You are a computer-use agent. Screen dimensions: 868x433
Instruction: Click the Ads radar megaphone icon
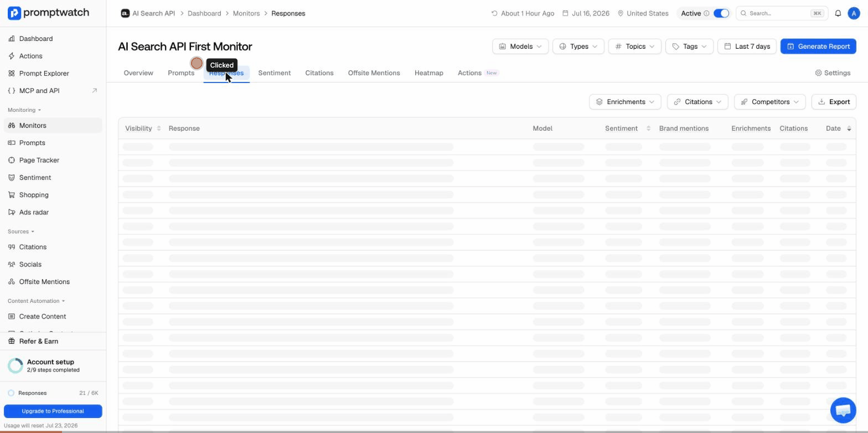tap(12, 213)
